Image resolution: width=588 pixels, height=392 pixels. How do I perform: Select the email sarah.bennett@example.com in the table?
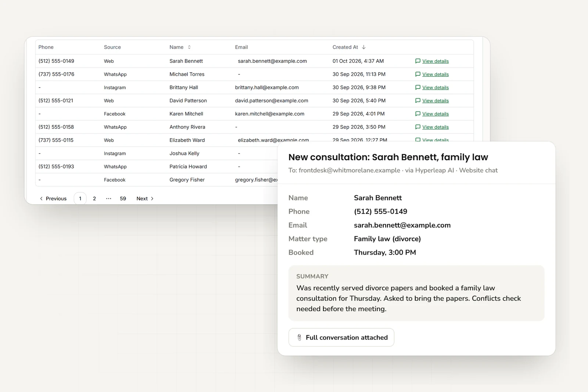coord(272,61)
